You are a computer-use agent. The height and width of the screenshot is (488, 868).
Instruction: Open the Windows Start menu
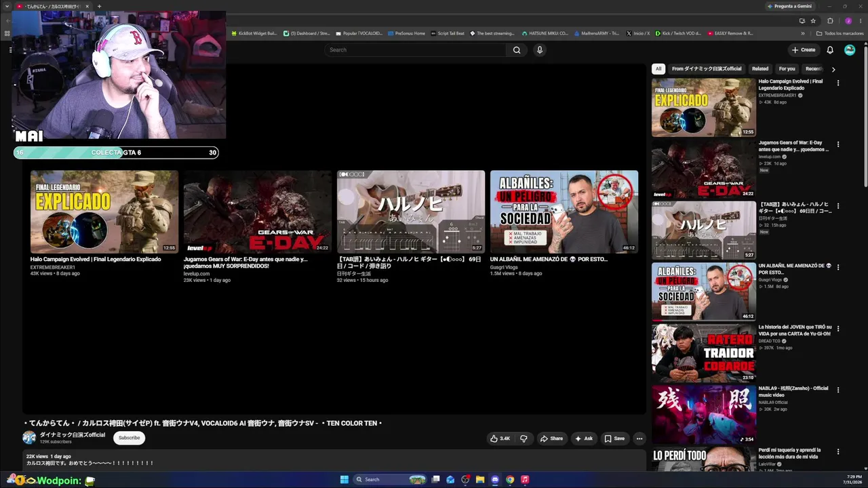coord(344,480)
